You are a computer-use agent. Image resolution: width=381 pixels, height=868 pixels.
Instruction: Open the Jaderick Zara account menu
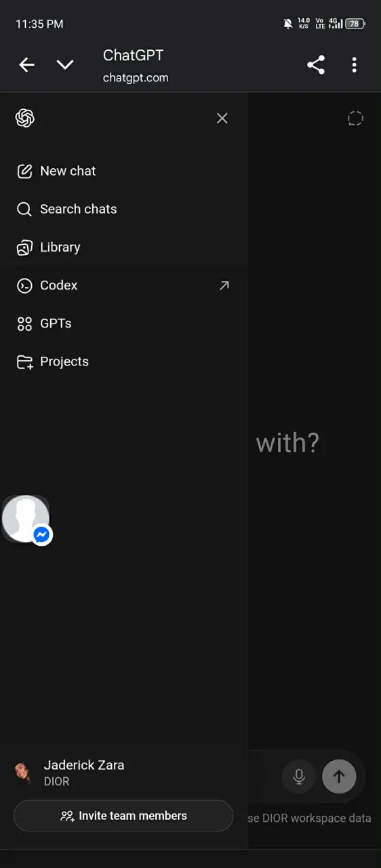[124, 772]
